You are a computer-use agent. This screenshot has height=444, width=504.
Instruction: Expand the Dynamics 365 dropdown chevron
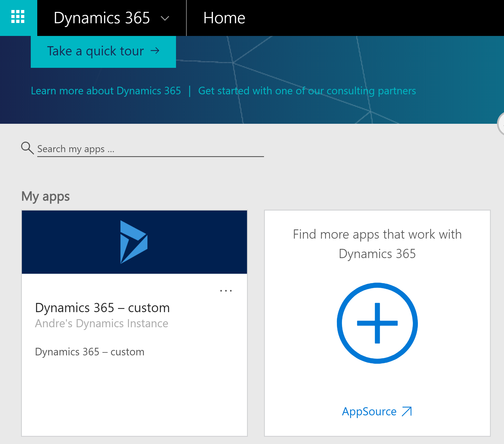(x=165, y=18)
